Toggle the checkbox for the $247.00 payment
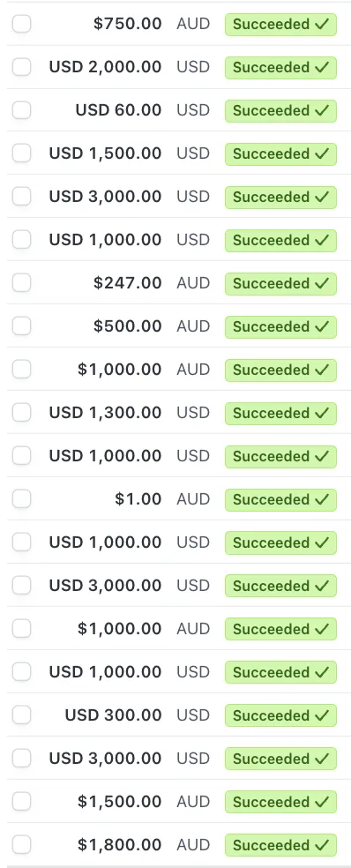351x868 pixels. pos(21,283)
